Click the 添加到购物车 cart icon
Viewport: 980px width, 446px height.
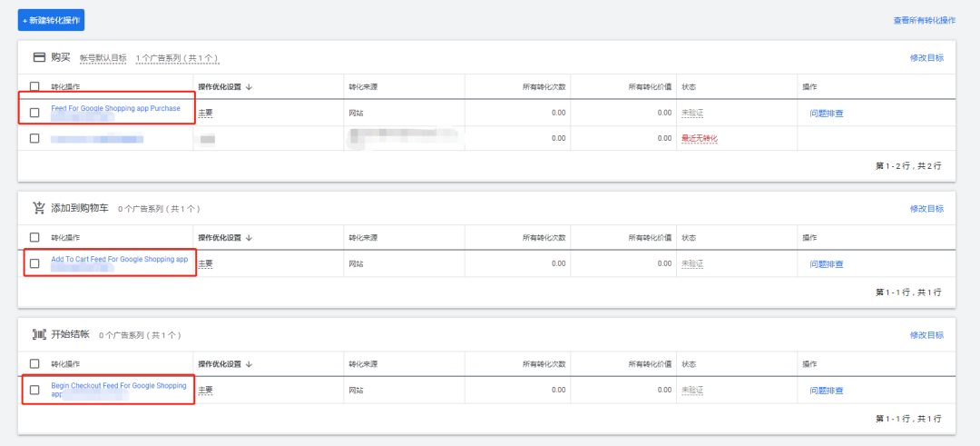(x=39, y=208)
